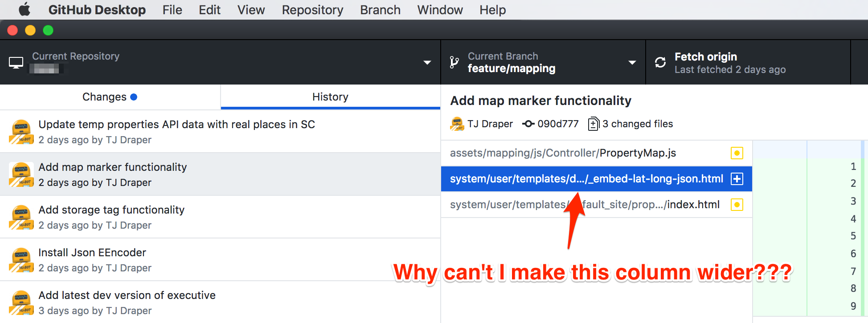The width and height of the screenshot is (868, 323).
Task: Click diff line number 5
Action: click(853, 236)
